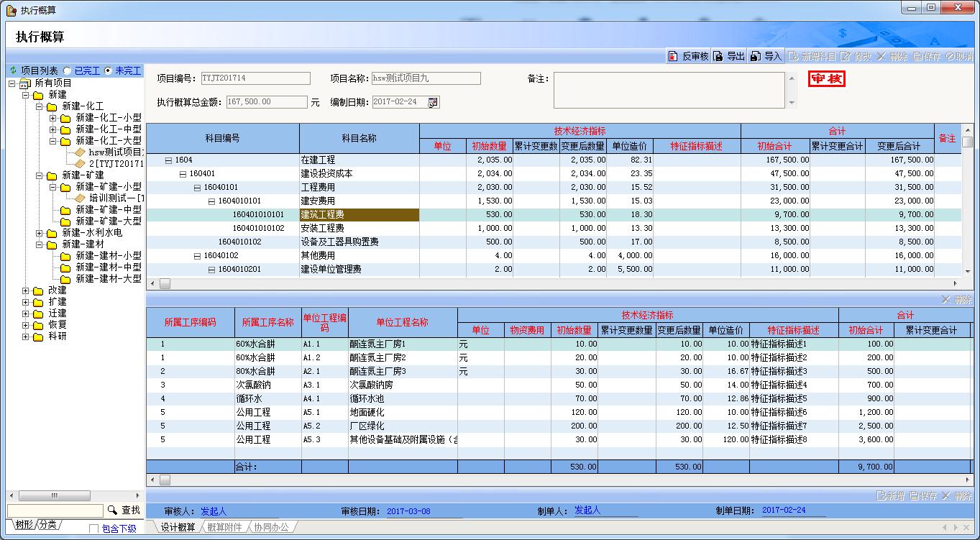Expand the 改建 folder in project tree

coord(26,290)
